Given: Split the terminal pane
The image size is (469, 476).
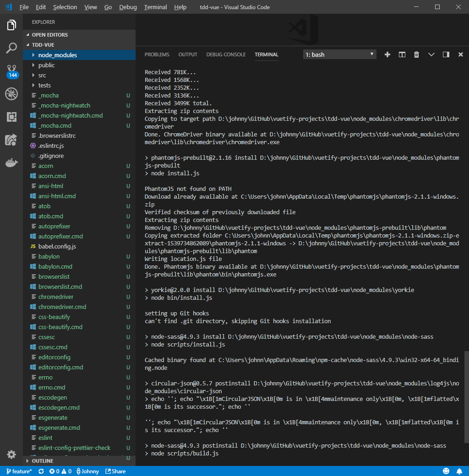Looking at the screenshot, I should [x=402, y=54].
